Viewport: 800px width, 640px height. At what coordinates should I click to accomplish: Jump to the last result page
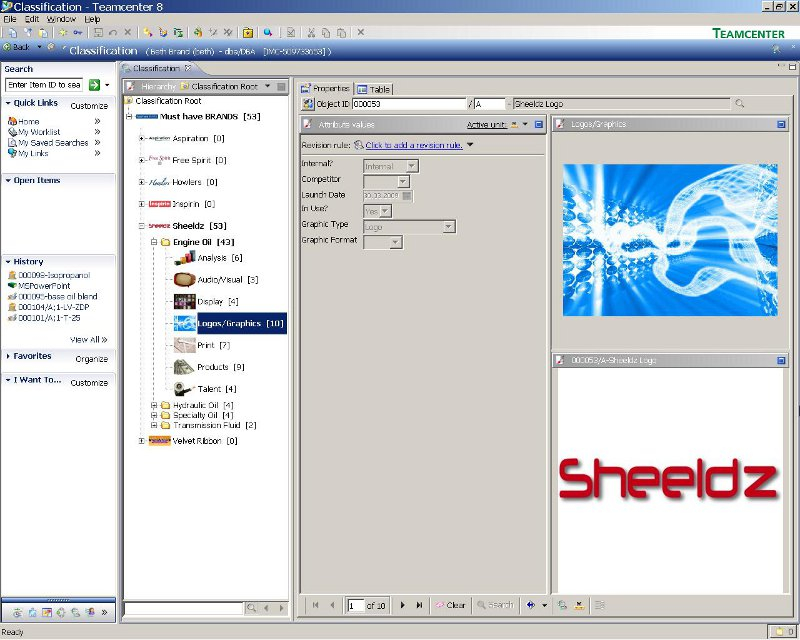point(419,605)
